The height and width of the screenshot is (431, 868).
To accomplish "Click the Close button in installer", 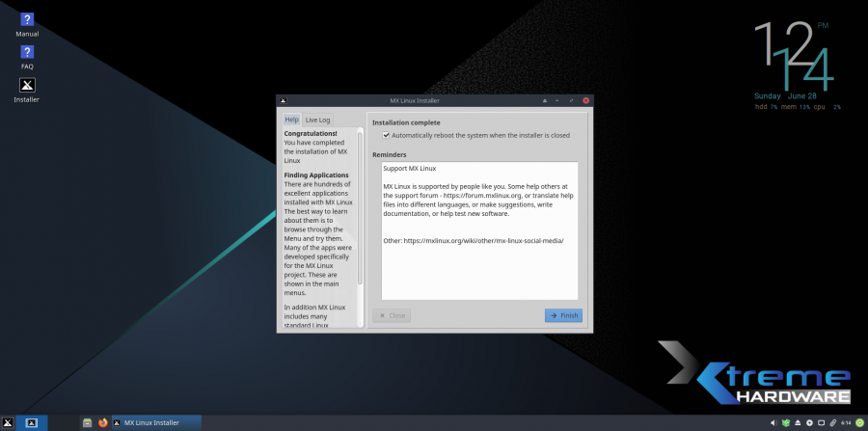I will click(x=391, y=315).
